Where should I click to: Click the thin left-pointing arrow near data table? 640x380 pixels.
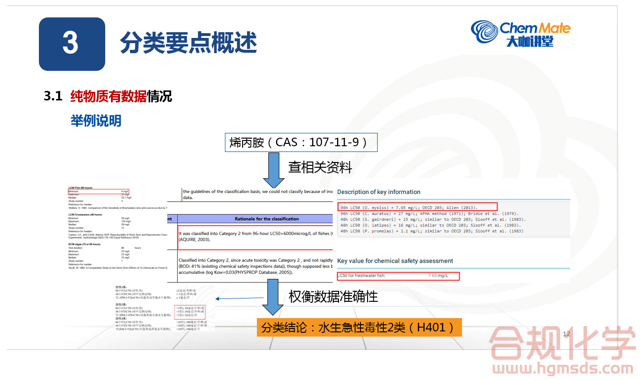pyautogui.click(x=240, y=298)
